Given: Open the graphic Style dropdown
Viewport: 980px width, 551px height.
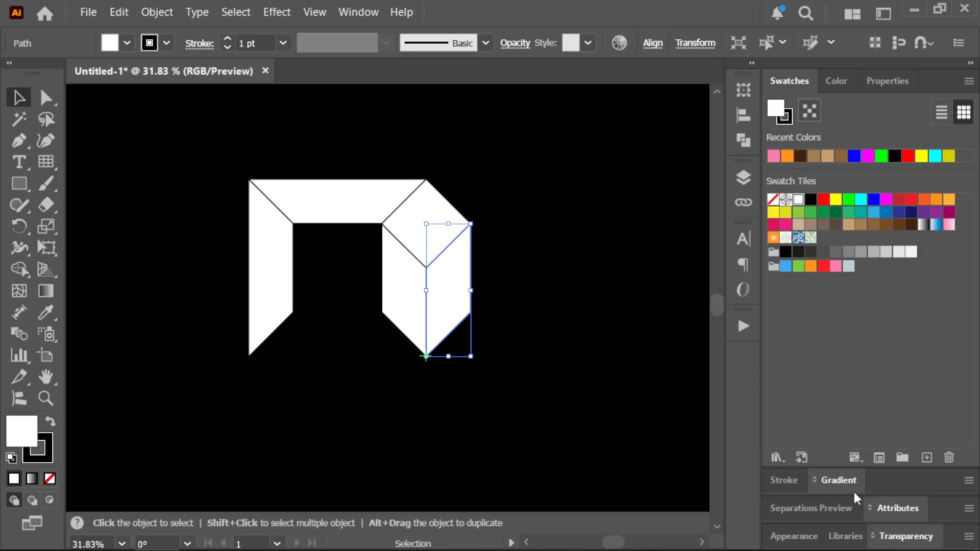Looking at the screenshot, I should point(588,43).
